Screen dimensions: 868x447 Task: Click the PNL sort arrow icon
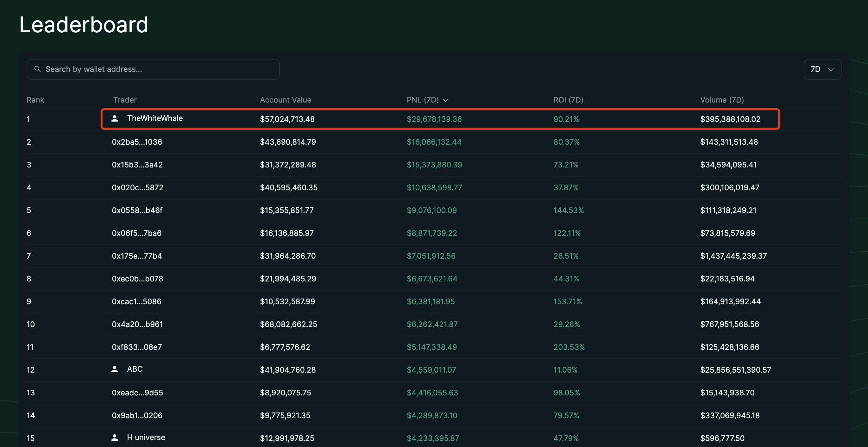click(445, 100)
